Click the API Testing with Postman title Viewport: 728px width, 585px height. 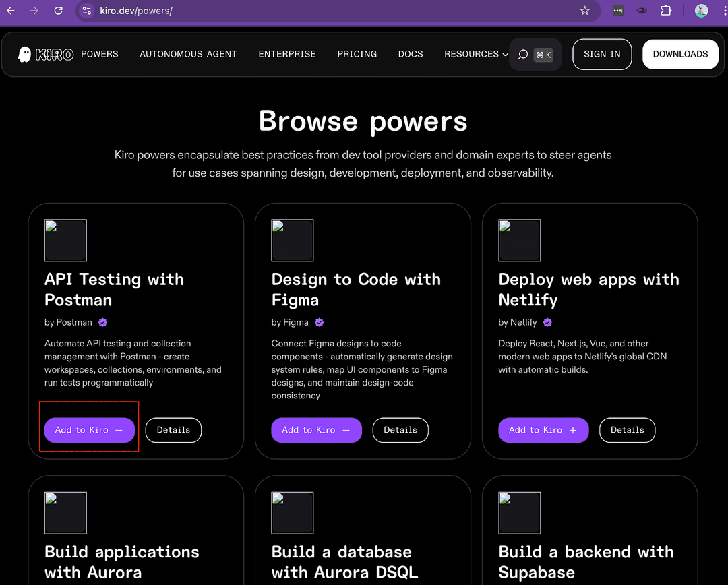tap(114, 290)
